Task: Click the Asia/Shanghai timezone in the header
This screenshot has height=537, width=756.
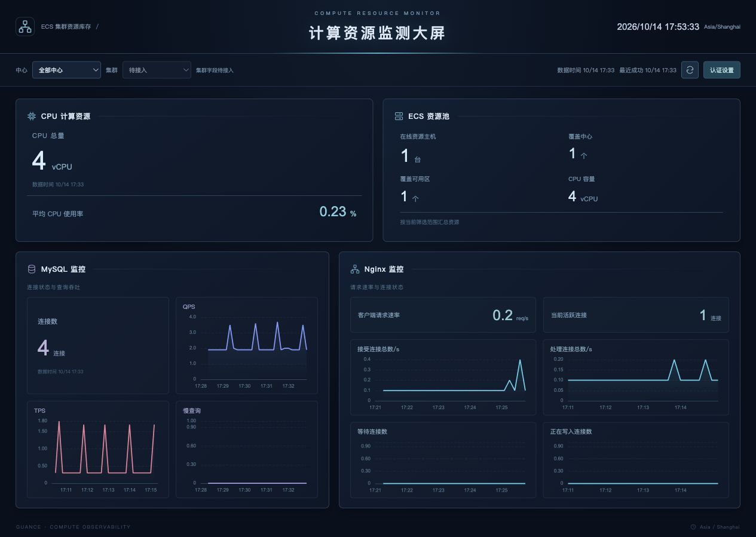Action: coord(722,27)
